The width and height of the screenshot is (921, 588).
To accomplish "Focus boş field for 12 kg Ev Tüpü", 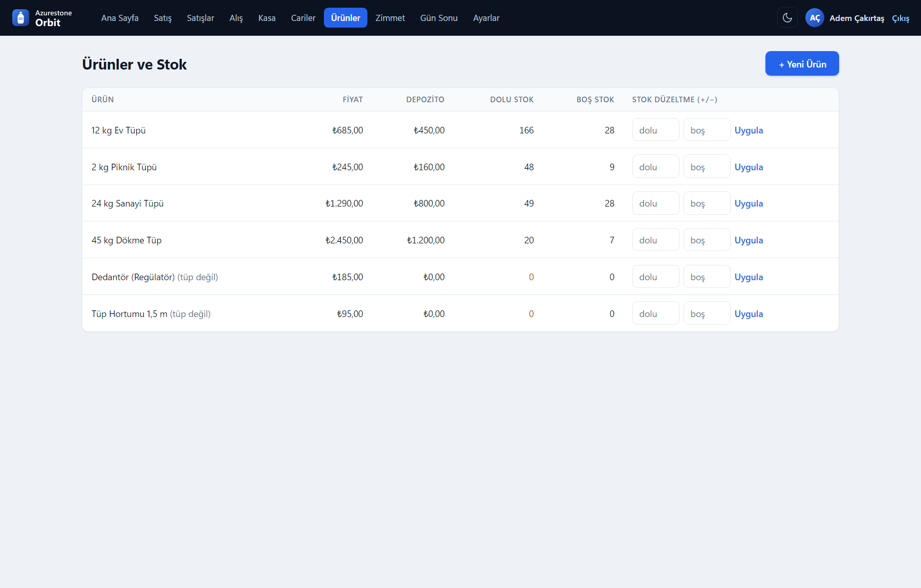I will [x=707, y=130].
